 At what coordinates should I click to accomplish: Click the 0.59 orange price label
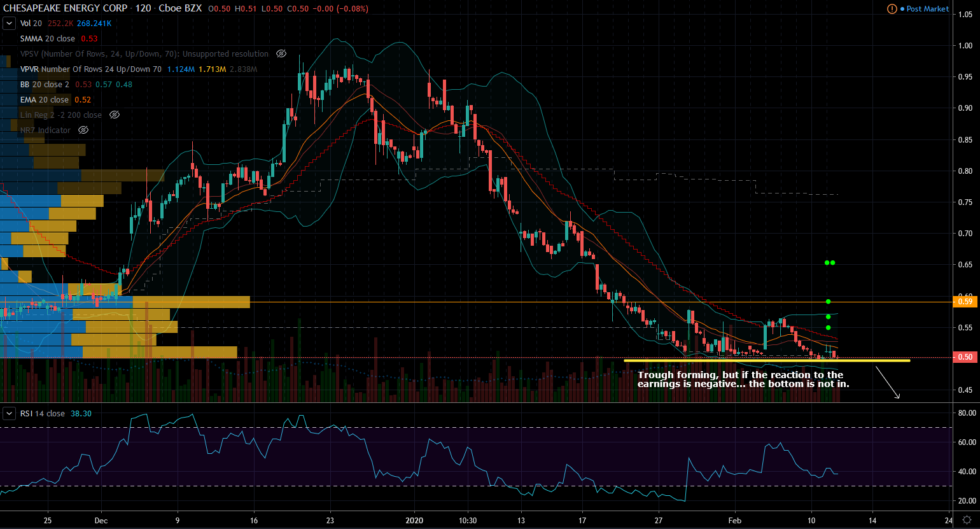(965, 301)
